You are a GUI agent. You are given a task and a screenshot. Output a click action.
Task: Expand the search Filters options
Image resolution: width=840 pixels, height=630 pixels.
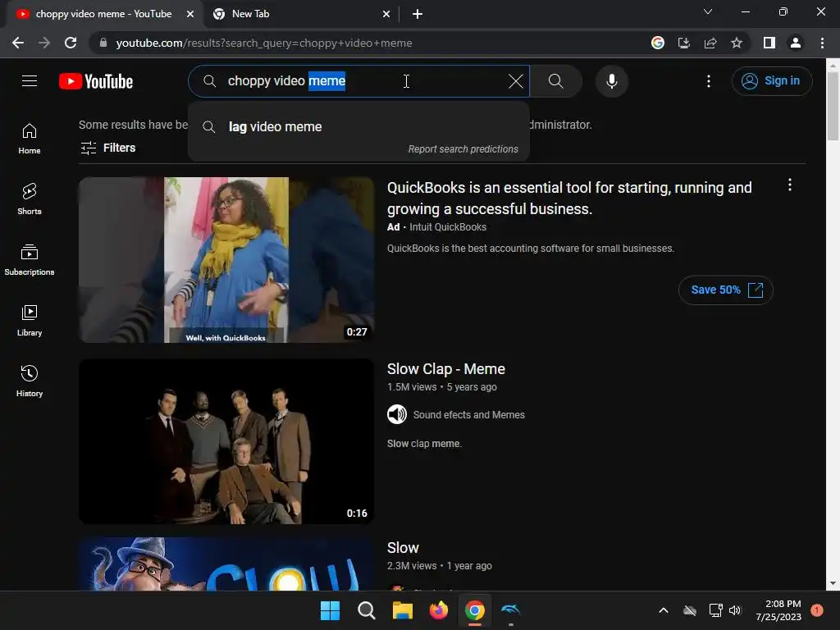click(107, 148)
